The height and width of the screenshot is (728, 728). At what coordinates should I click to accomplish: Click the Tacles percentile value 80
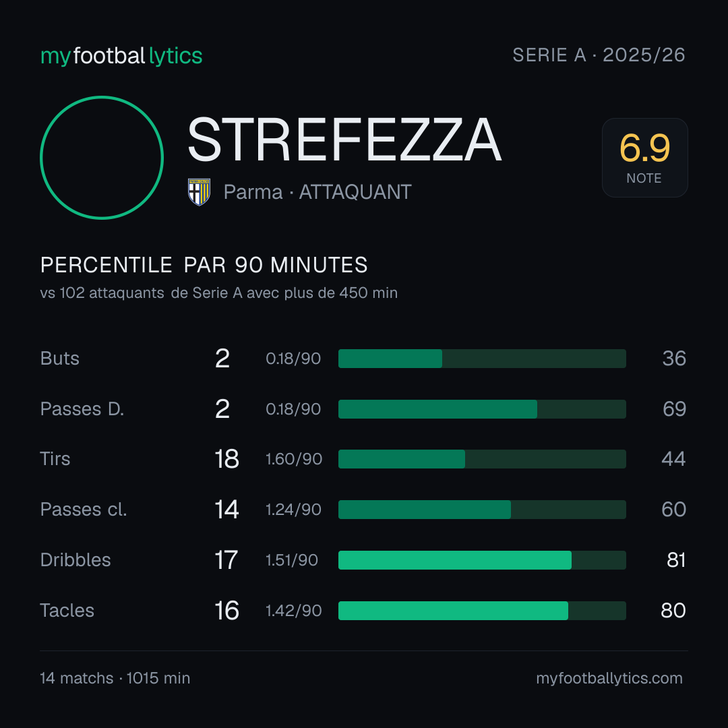coord(673,611)
